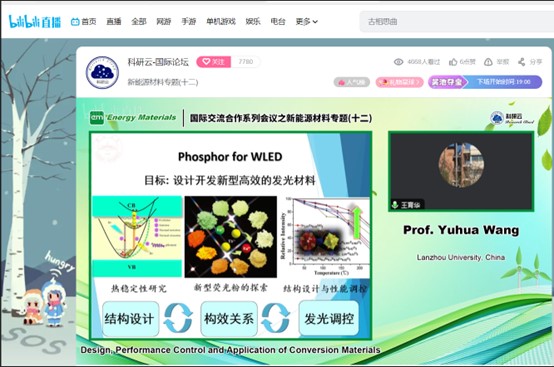Click the 科研云 channel avatar
Screen dimensions: 554x367
point(102,72)
